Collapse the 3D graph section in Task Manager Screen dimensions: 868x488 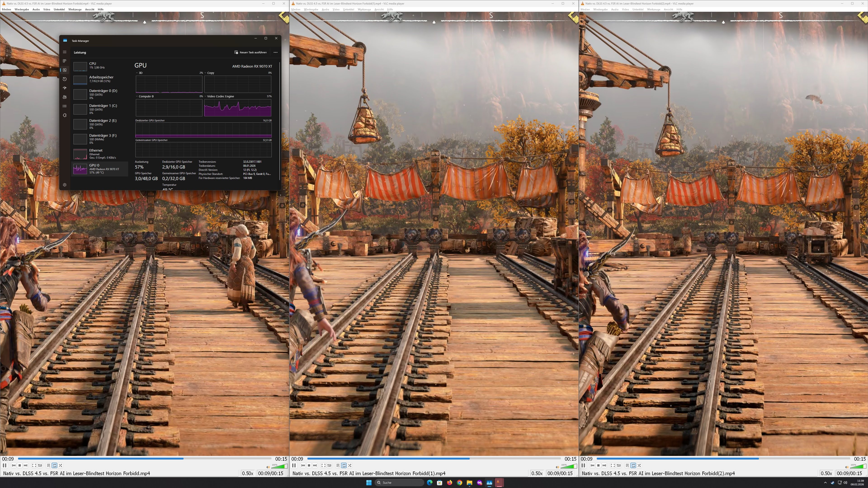pyautogui.click(x=137, y=73)
